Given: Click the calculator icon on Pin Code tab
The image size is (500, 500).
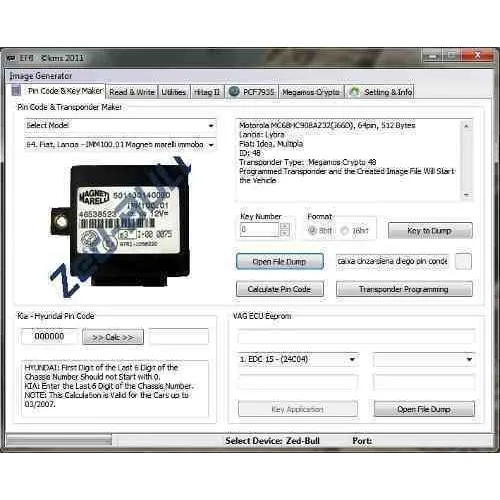Looking at the screenshot, I should click(16, 91).
